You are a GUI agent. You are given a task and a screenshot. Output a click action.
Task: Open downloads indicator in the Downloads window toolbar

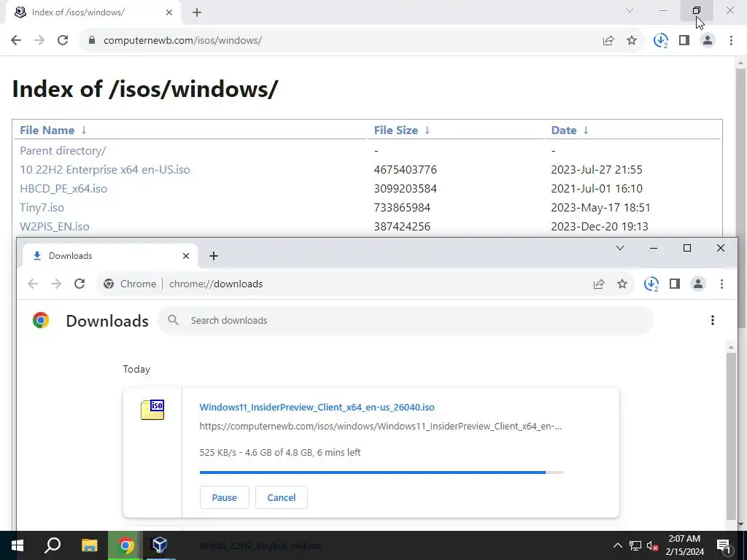651,284
